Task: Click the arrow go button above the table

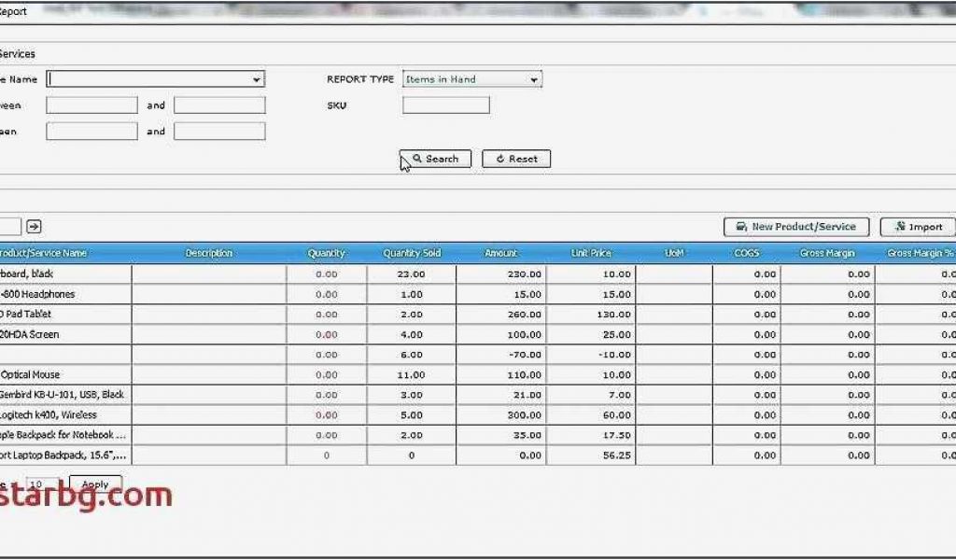Action: (x=34, y=227)
